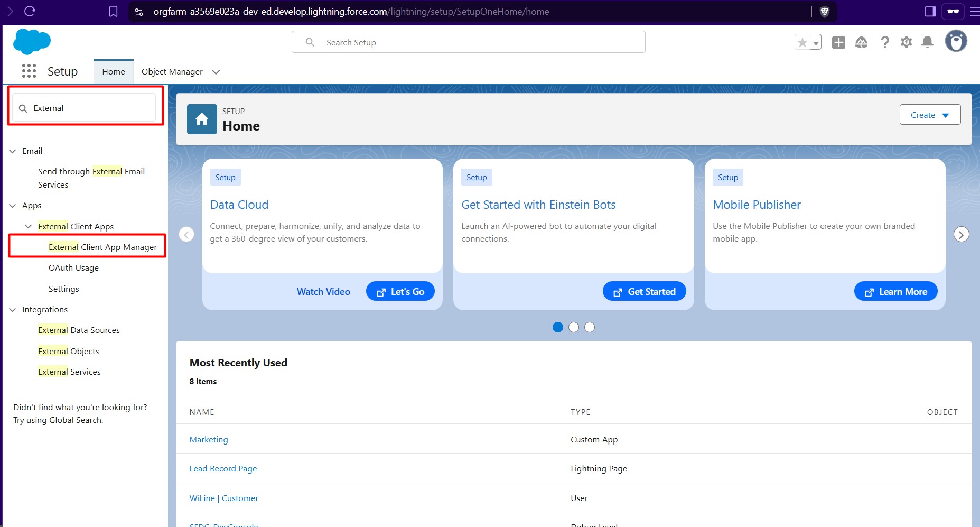Image resolution: width=980 pixels, height=527 pixels.
Task: Switch to the Home tab in Setup
Action: point(113,71)
